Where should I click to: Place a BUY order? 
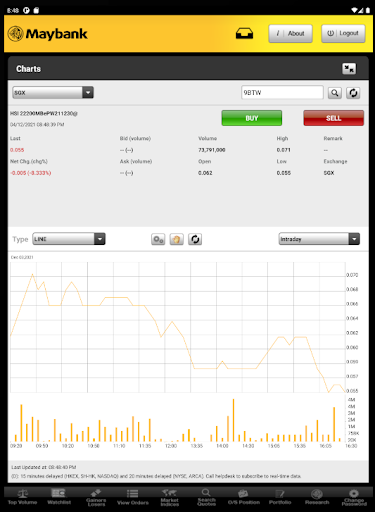coord(252,118)
